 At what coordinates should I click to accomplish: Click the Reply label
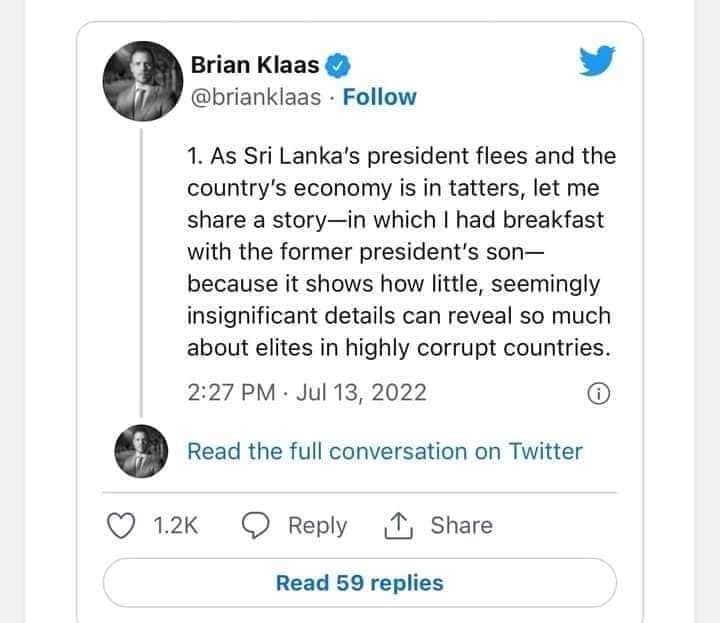click(x=317, y=526)
